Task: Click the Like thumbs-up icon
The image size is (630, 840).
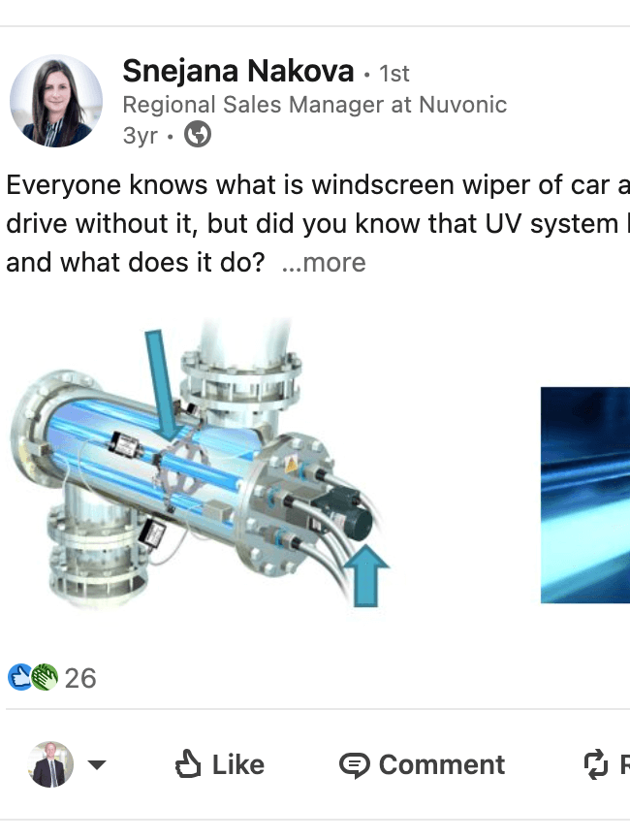Action: (x=188, y=764)
